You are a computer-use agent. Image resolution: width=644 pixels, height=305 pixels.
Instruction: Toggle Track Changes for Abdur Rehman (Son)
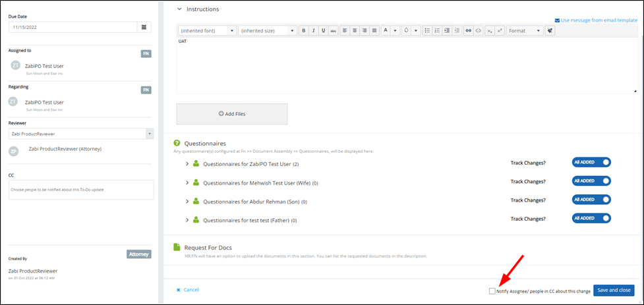591,200
